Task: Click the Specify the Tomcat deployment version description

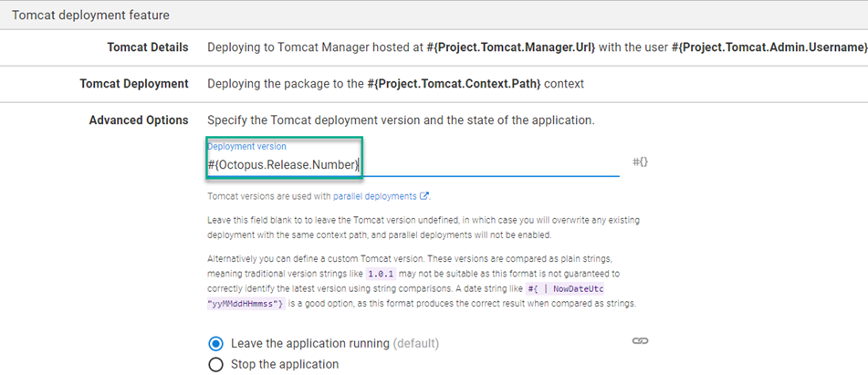Action: [401, 120]
